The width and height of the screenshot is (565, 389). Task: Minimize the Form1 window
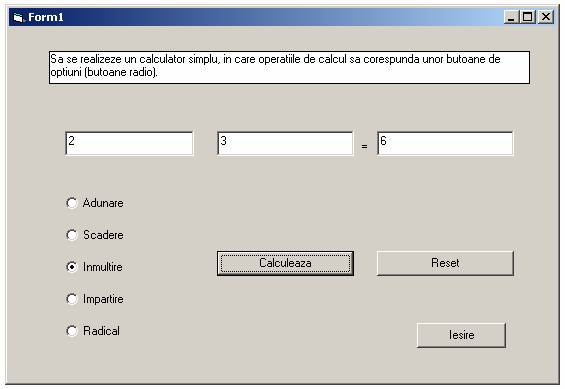511,17
